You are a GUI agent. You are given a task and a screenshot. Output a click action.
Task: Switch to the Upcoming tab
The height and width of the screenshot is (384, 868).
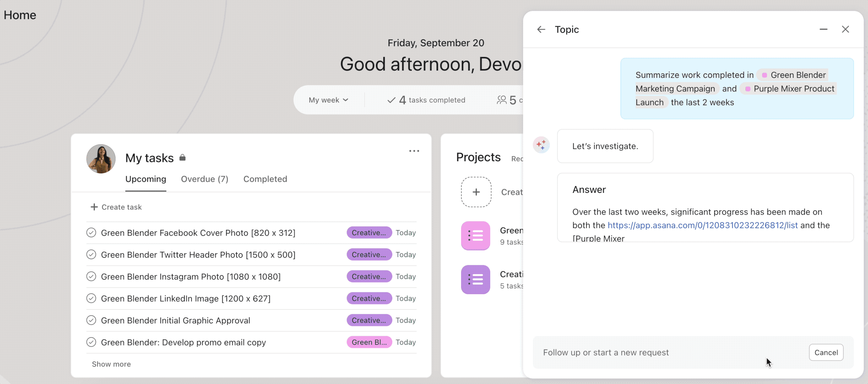pos(145,179)
